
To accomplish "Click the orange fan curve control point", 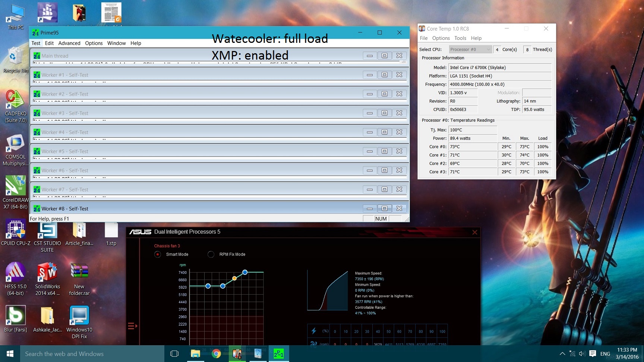I will (x=234, y=278).
